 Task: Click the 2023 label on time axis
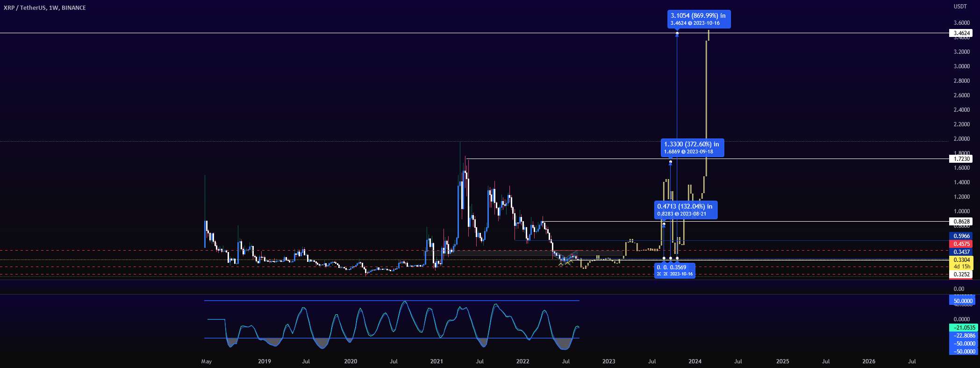(x=608, y=361)
